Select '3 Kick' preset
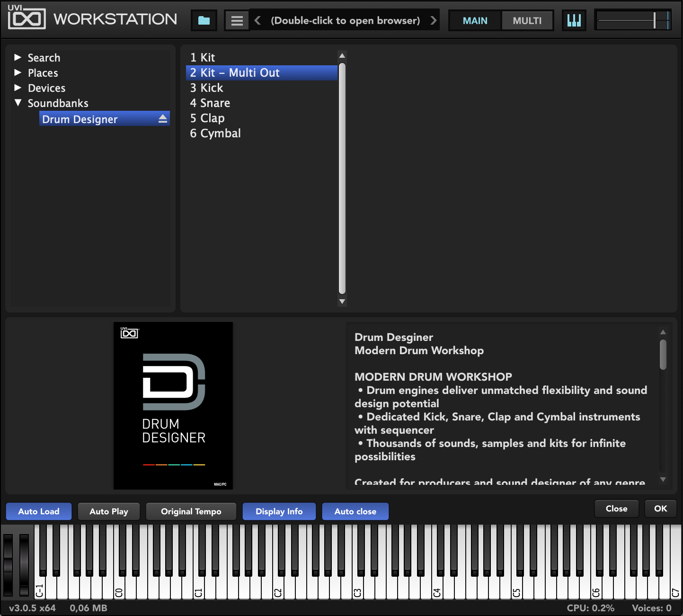The image size is (683, 616). (x=262, y=88)
